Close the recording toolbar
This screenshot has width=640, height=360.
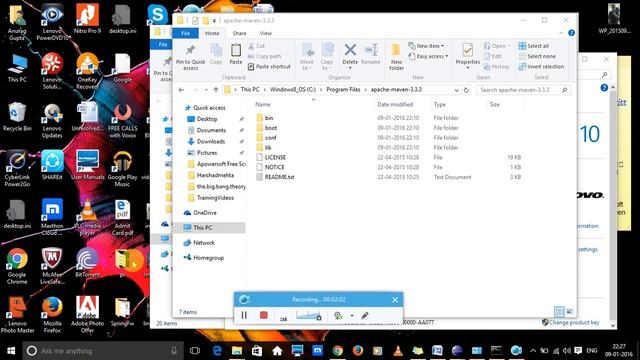click(x=395, y=300)
